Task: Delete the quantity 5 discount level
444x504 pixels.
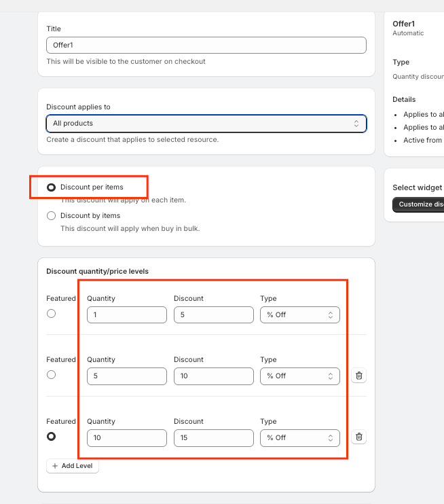Action: (x=358, y=376)
